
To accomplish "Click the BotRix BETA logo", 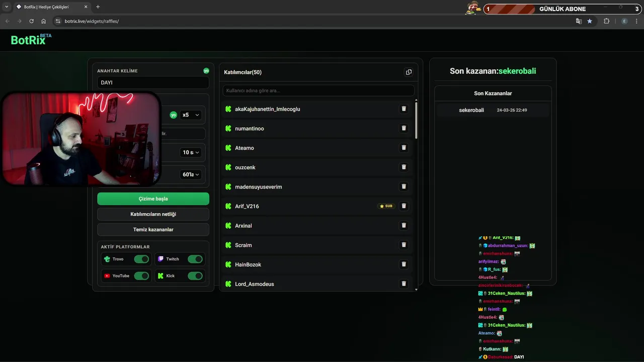I will [31, 40].
